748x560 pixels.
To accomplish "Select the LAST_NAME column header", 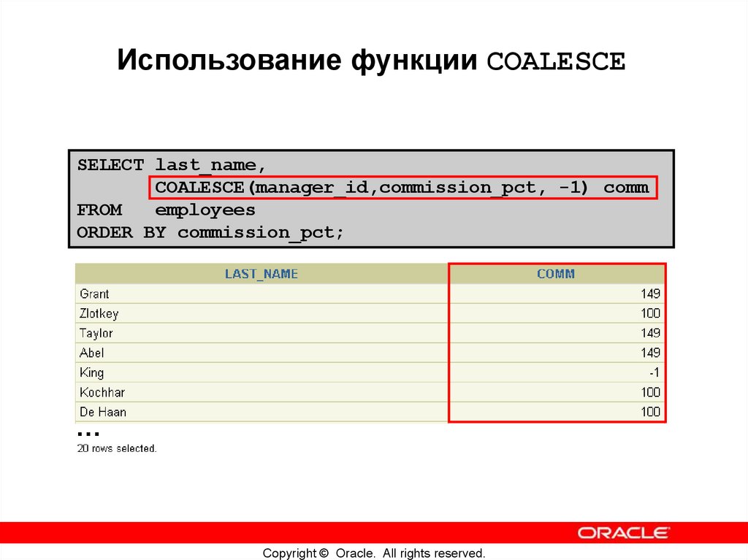I will coord(262,274).
